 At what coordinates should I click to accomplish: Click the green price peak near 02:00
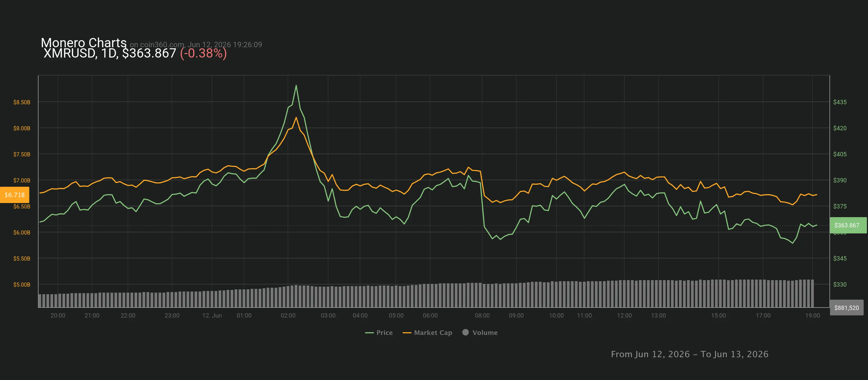[296, 85]
